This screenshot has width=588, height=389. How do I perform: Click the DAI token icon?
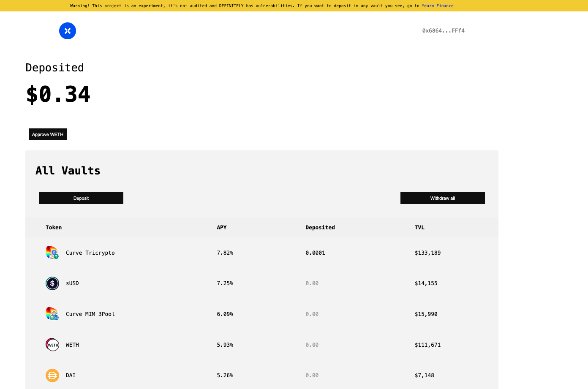tap(52, 375)
